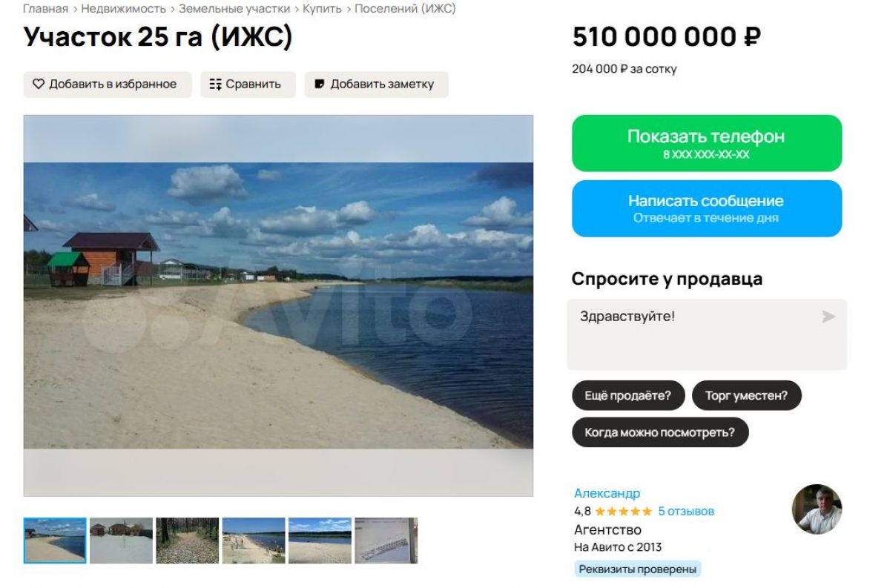Click the heart icon to add to favorites
Image resolution: width=890 pixels, height=588 pixels.
coord(39,85)
